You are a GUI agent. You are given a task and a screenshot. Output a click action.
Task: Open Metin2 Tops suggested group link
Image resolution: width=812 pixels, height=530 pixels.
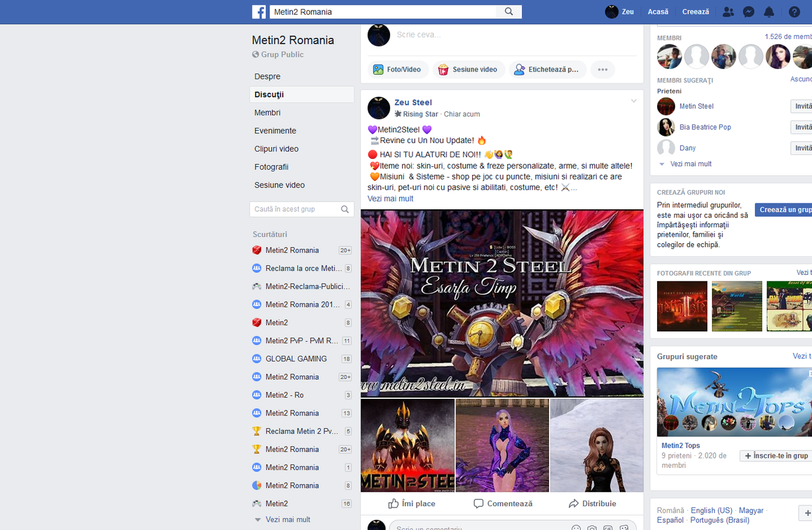click(680, 446)
